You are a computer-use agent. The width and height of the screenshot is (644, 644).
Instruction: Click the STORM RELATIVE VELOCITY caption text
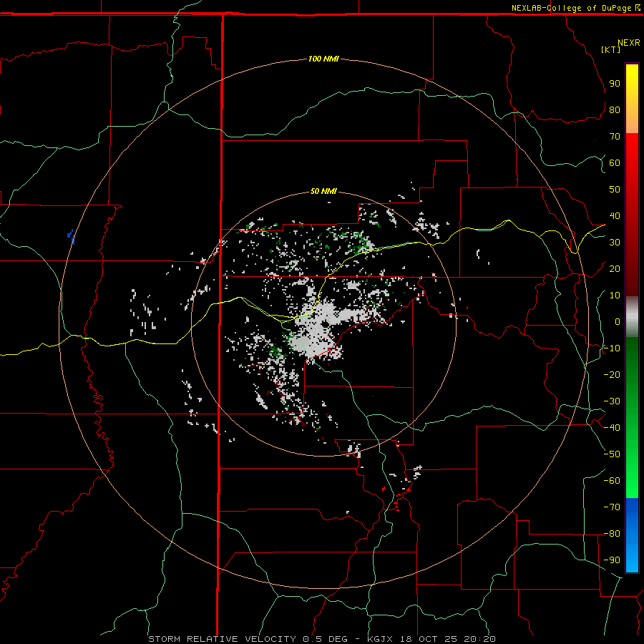[x=223, y=639]
